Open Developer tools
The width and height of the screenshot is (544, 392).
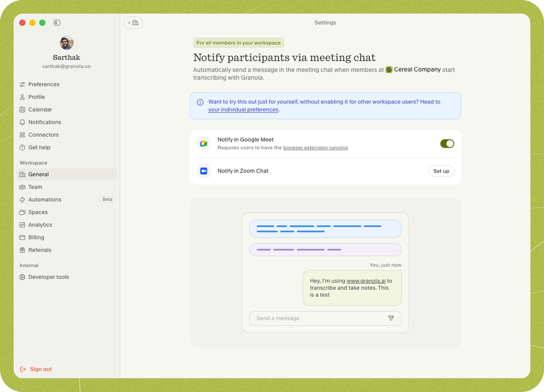coord(66,277)
